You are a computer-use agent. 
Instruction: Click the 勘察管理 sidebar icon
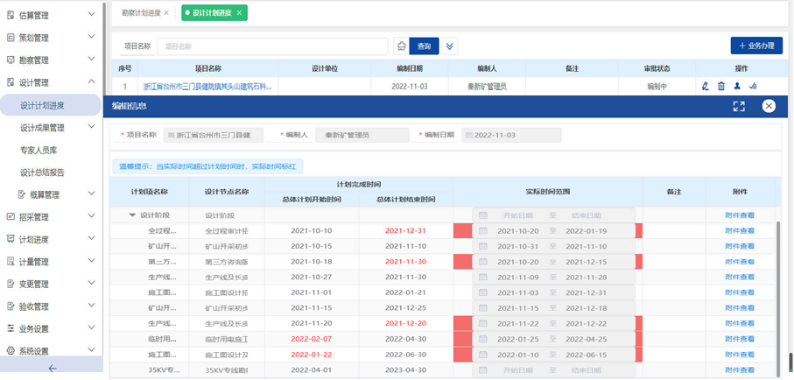click(10, 60)
